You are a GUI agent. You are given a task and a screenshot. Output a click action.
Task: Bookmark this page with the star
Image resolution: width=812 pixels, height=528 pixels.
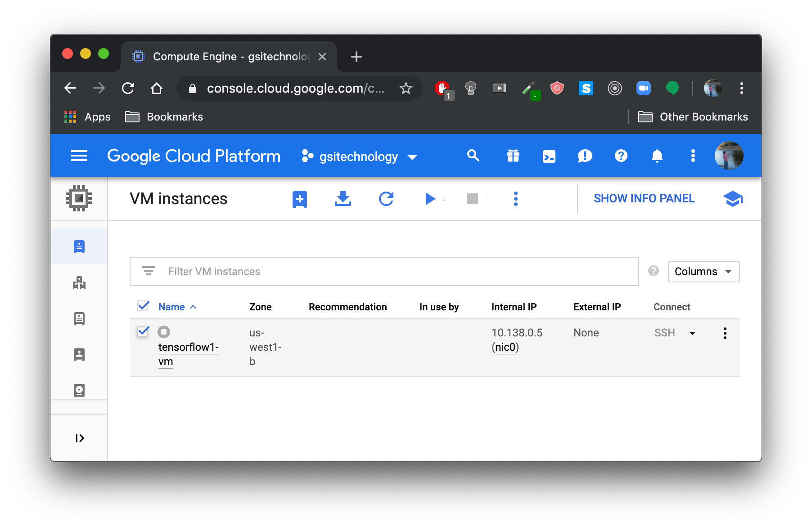(x=406, y=88)
